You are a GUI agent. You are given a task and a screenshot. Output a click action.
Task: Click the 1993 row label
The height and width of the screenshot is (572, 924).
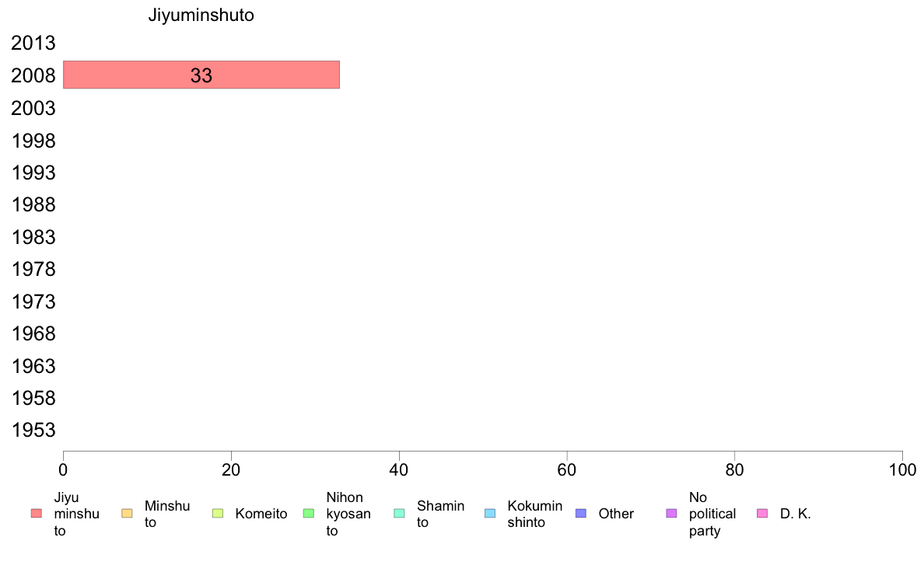[x=33, y=173]
